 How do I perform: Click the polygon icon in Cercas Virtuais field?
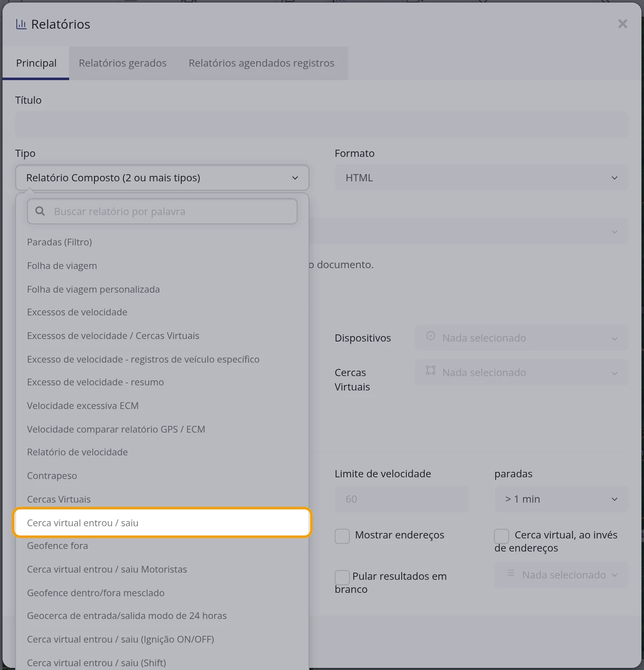(431, 370)
